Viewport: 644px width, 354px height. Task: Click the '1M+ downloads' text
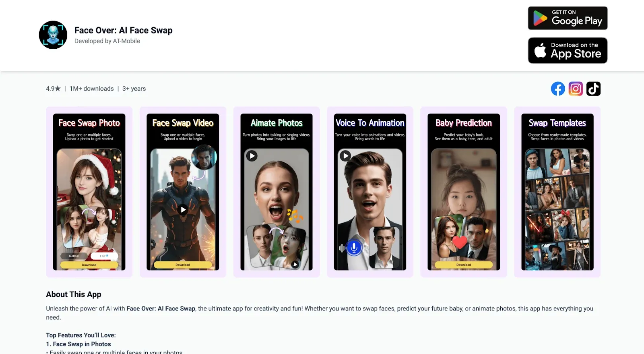pos(92,89)
